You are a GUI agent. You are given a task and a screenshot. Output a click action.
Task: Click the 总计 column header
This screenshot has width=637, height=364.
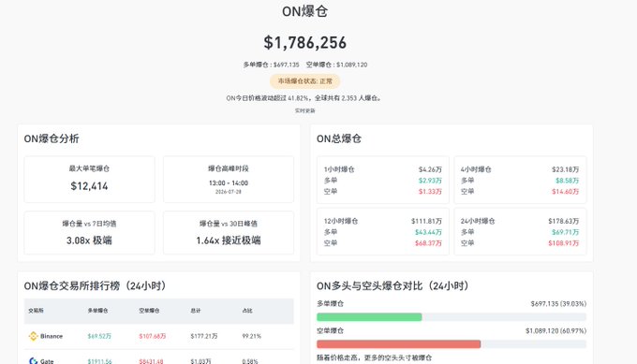tap(196, 311)
